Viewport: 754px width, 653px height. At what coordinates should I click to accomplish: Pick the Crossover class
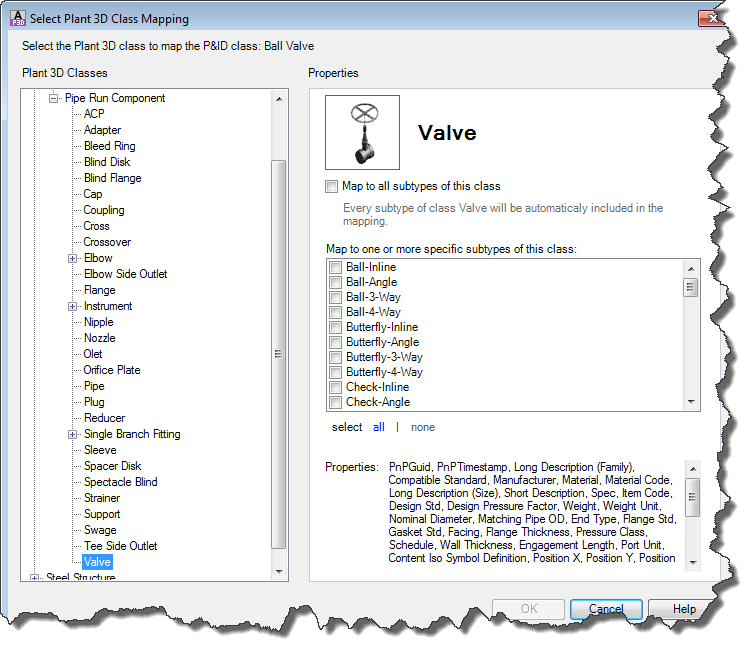click(x=107, y=242)
